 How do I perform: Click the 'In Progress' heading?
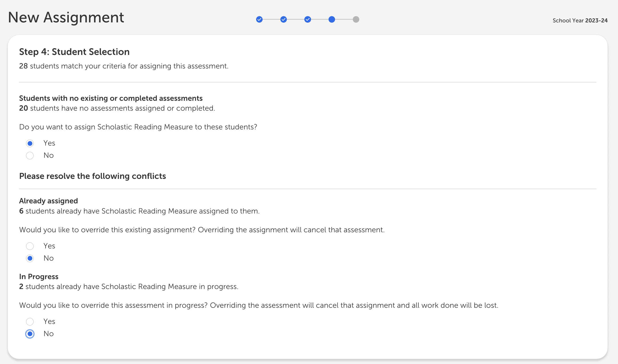tap(39, 277)
